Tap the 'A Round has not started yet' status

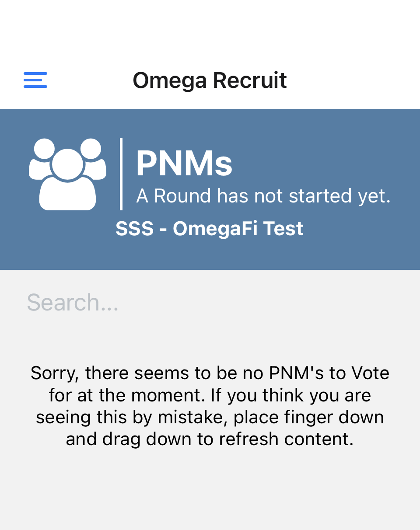263,196
